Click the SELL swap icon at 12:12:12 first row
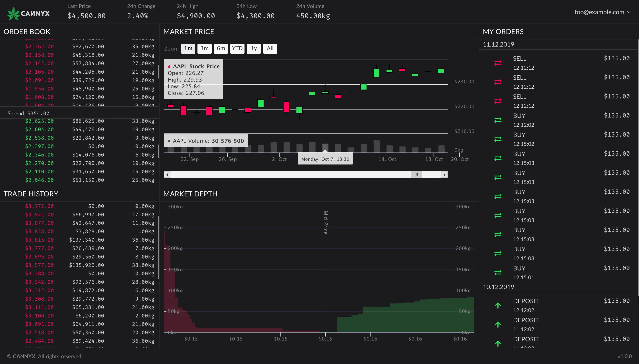Screen dimensions: 639x364 pyautogui.click(x=498, y=63)
